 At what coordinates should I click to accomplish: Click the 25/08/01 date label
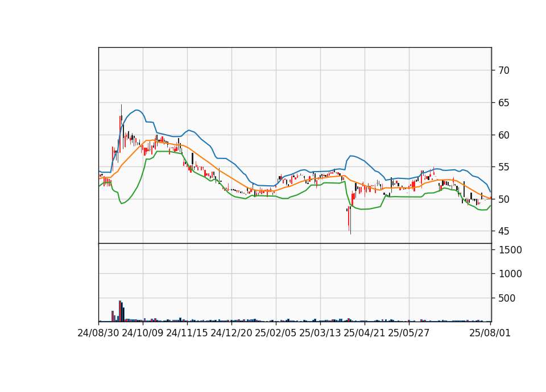(x=490, y=333)
